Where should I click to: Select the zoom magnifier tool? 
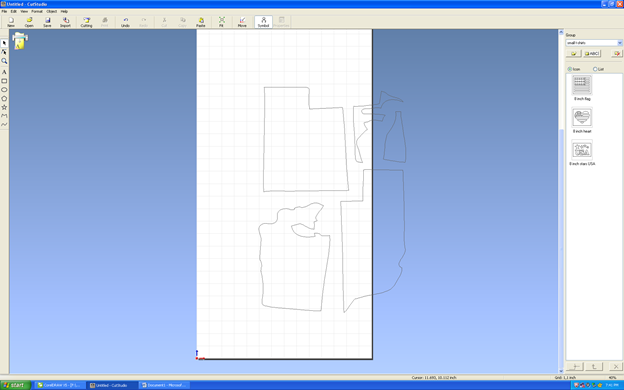click(x=4, y=61)
